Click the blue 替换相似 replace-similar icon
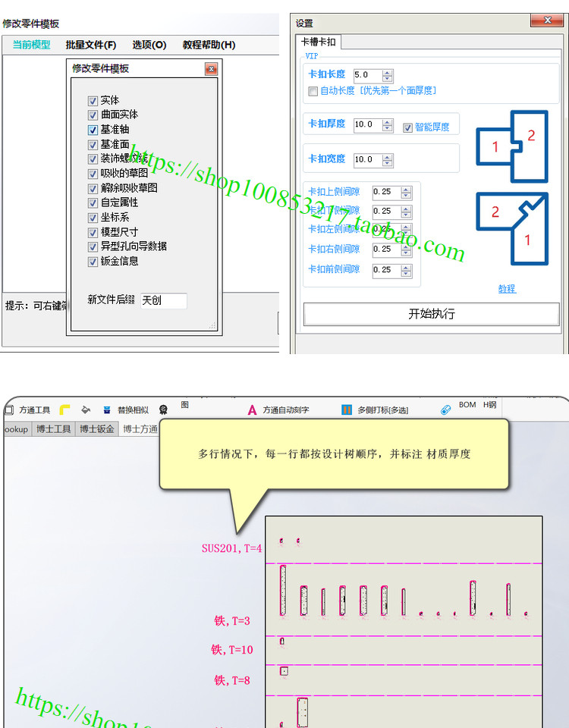The width and height of the screenshot is (569, 728). (107, 409)
